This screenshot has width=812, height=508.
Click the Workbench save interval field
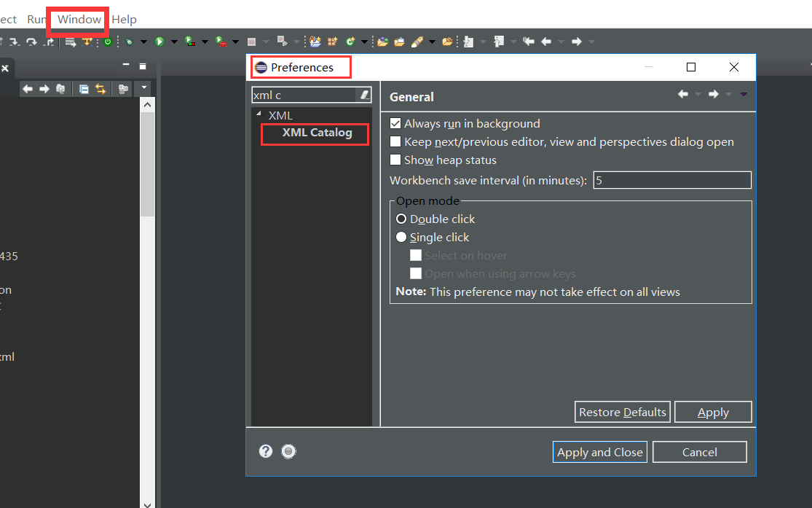point(670,179)
